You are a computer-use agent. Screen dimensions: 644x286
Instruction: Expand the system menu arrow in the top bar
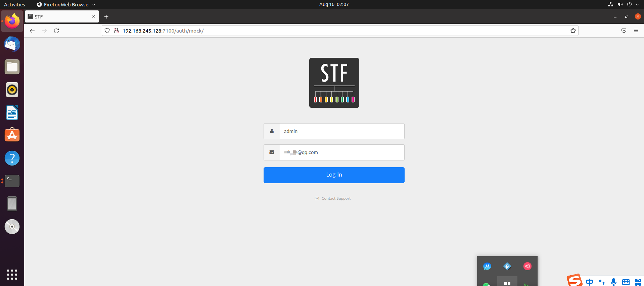637,4
